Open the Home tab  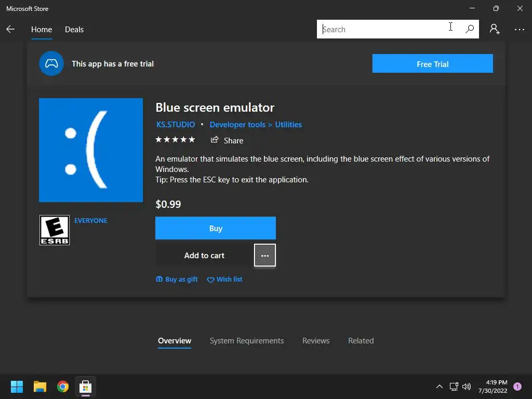42,30
